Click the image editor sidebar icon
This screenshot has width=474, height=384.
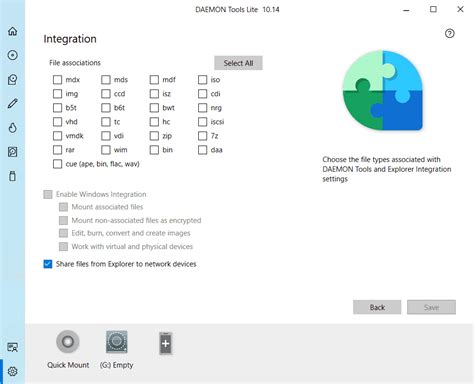click(x=13, y=79)
